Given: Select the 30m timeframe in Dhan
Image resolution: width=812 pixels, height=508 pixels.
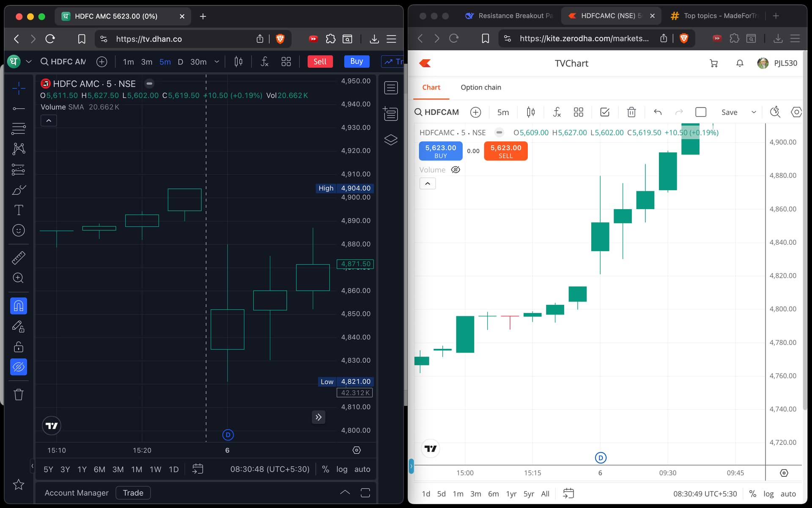Looking at the screenshot, I should (x=198, y=62).
